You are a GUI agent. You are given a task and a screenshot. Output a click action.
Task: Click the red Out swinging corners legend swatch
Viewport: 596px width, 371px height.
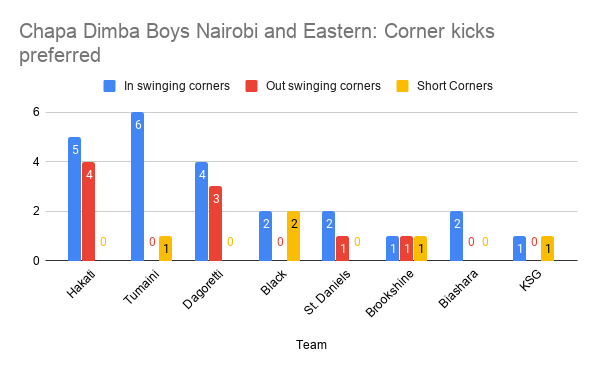pos(251,86)
